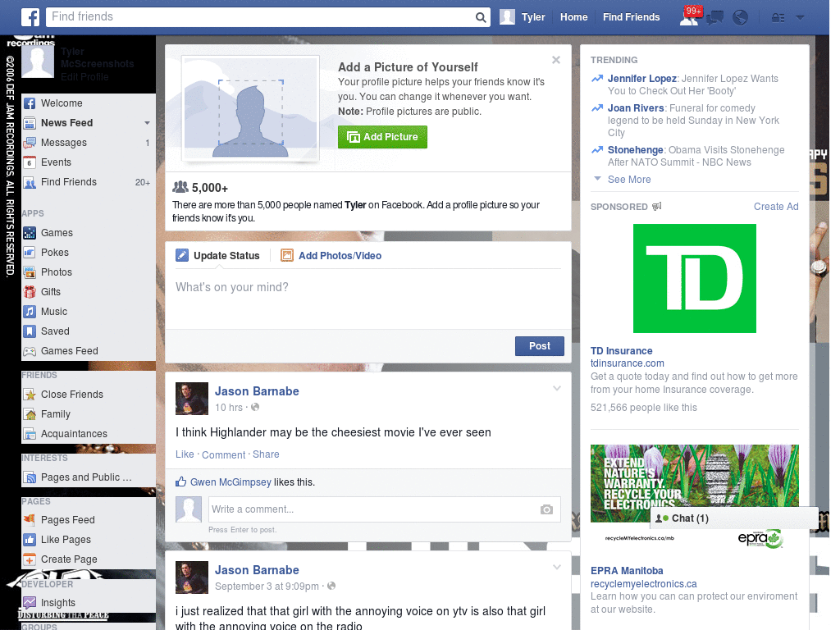Click the Like Pages thumbs icon
This screenshot has height=630, width=840.
(30, 540)
